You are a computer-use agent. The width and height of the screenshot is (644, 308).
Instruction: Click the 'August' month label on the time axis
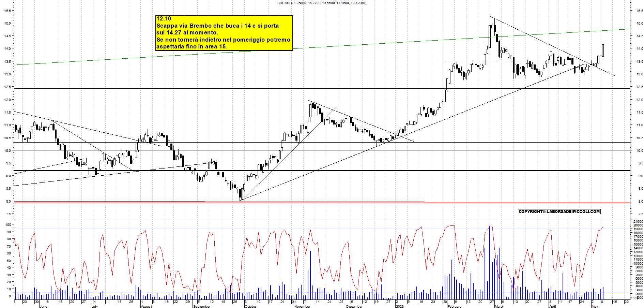146,306
